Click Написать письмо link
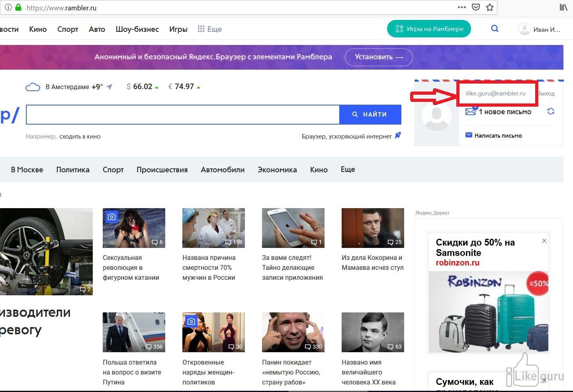The height and width of the screenshot is (392, 573). click(498, 135)
